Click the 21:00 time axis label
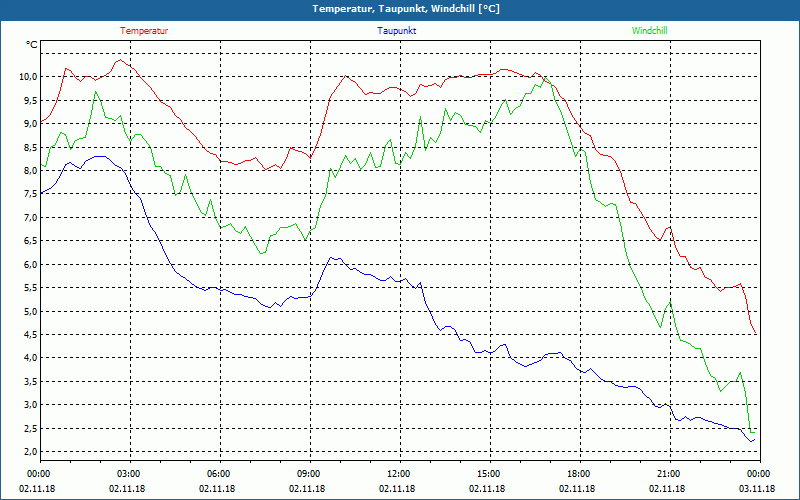 tap(668, 474)
